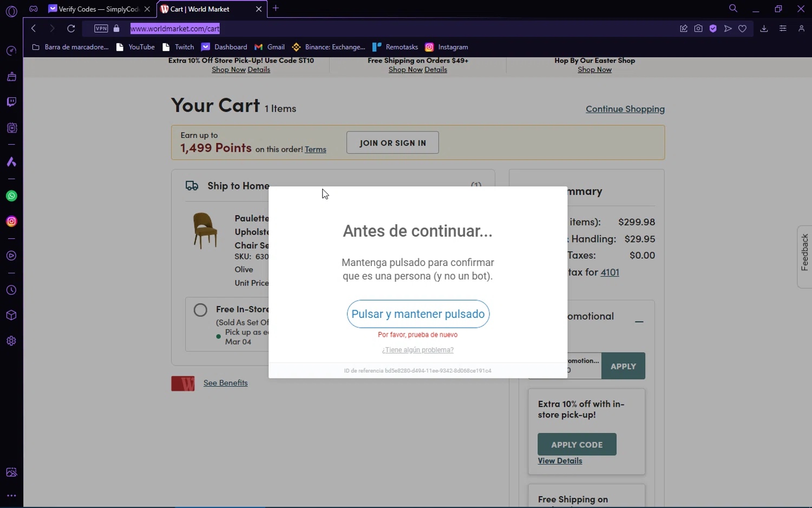Open the Instagram sidebar panel

point(11,222)
